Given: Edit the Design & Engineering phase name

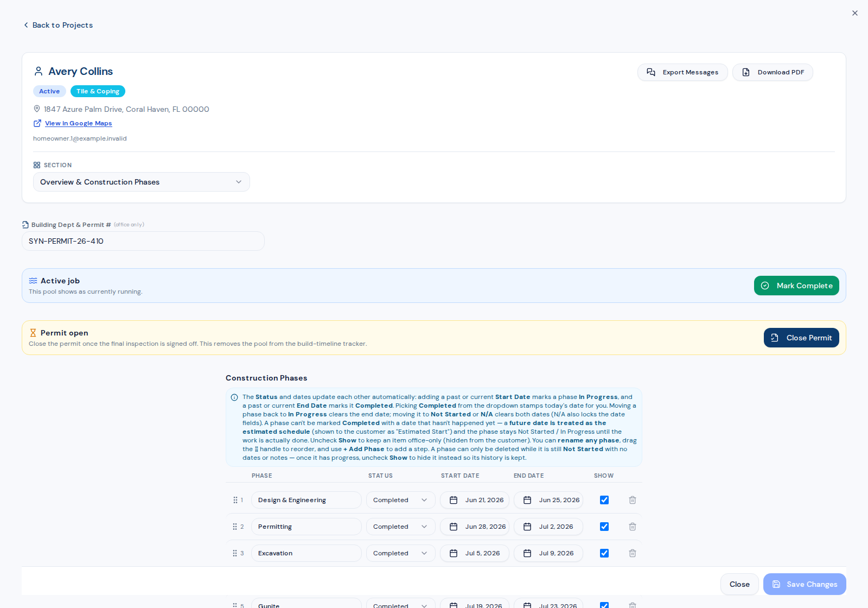Looking at the screenshot, I should tap(307, 500).
